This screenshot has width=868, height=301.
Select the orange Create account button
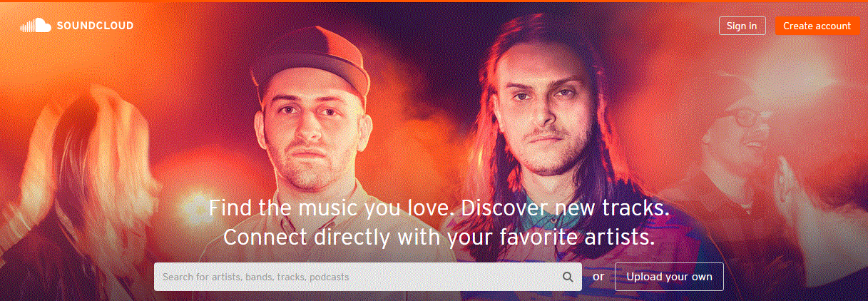coord(817,26)
